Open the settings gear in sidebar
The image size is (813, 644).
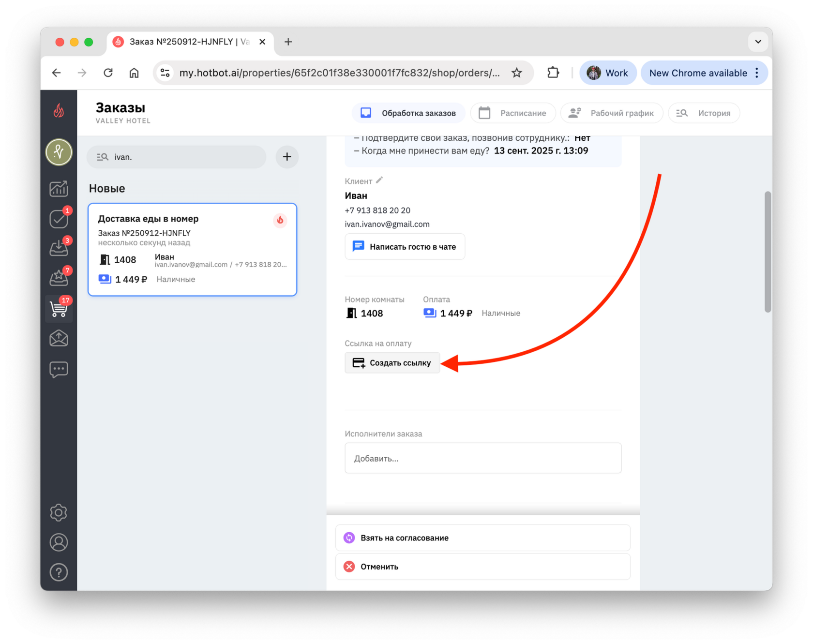(59, 512)
